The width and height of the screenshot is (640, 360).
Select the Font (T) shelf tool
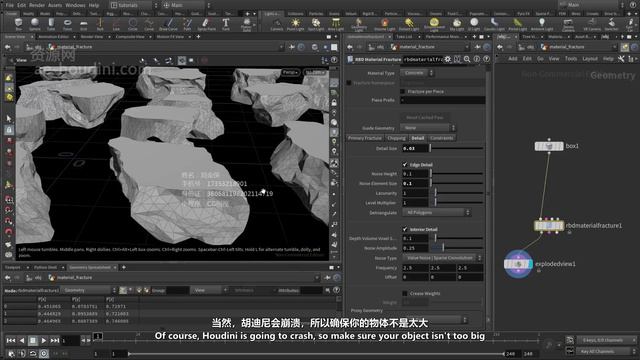click(x=226, y=24)
